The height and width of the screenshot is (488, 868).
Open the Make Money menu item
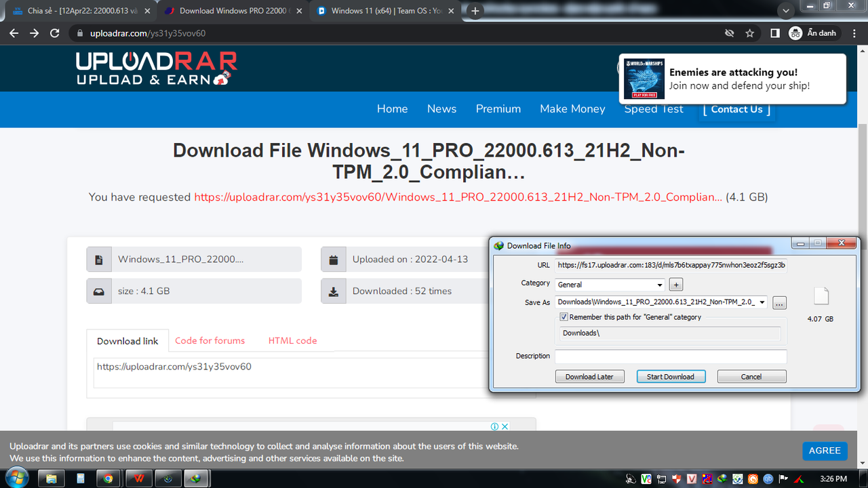[x=572, y=108]
